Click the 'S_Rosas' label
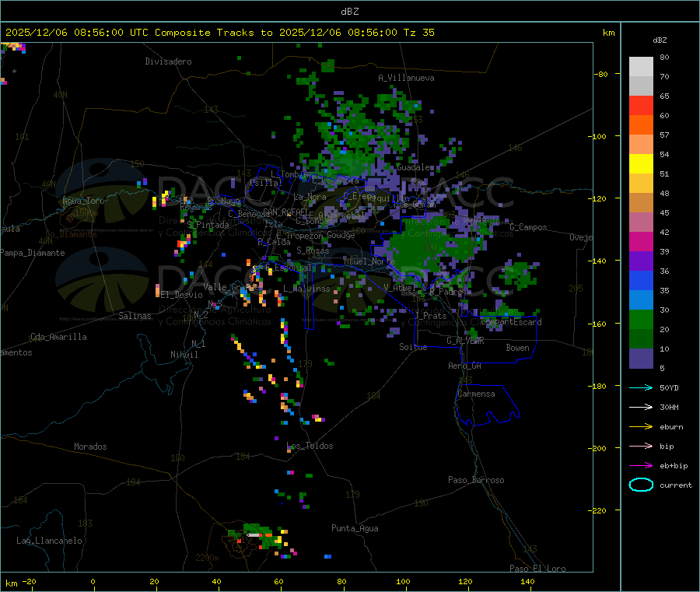700x592 pixels. point(313,250)
